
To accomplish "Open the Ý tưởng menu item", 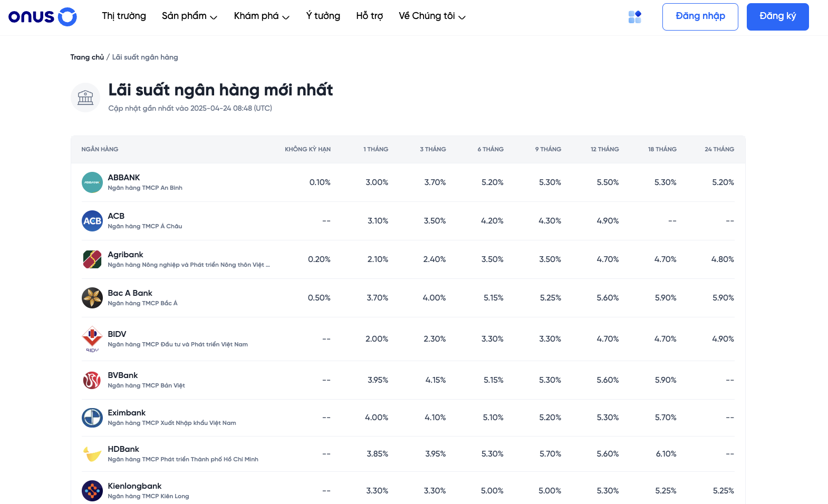I will [x=323, y=16].
